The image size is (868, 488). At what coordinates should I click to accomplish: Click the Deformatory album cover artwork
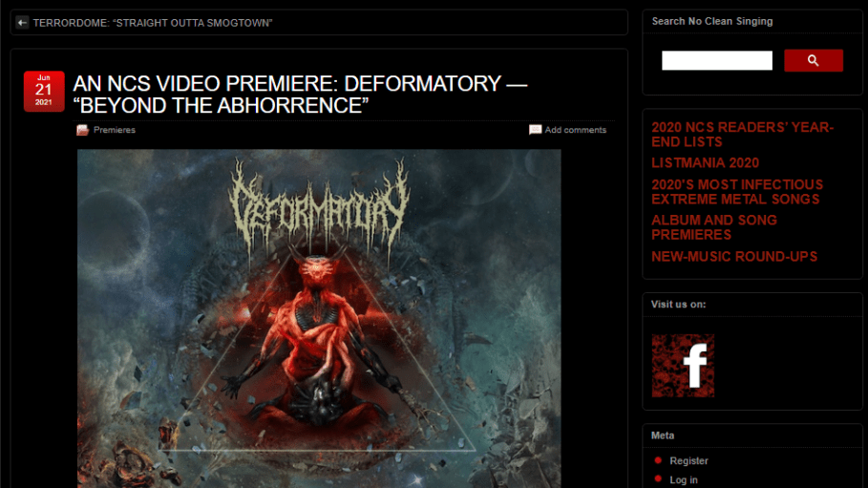coord(319,319)
